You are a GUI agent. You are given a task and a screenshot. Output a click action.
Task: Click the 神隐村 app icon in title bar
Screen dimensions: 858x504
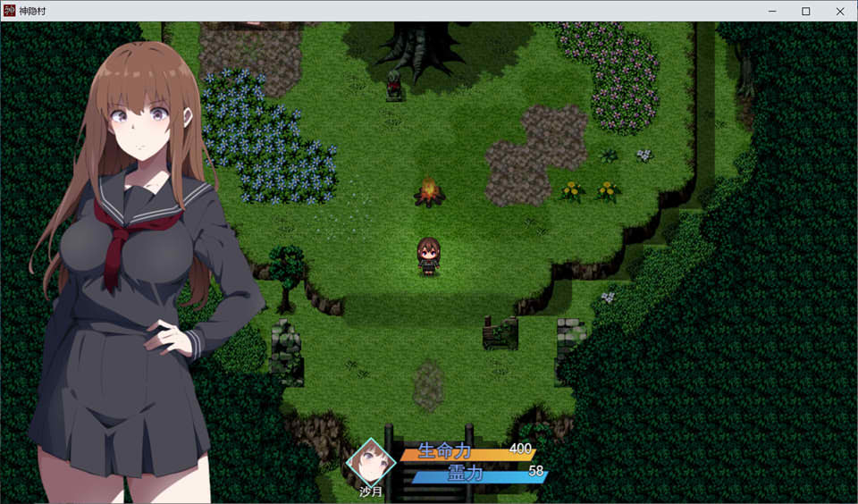pyautogui.click(x=9, y=11)
